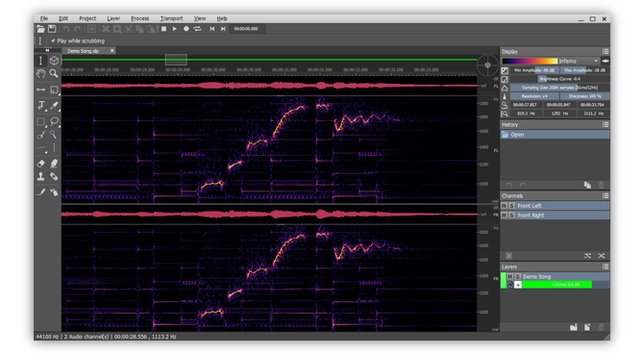Start playback with the play button
This screenshot has height=355, width=644.
(175, 29)
